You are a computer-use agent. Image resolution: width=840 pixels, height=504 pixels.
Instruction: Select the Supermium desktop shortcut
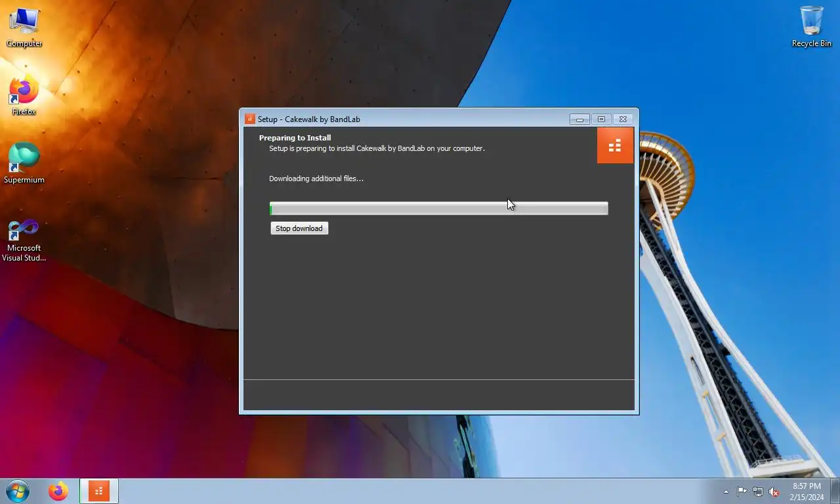[24, 164]
